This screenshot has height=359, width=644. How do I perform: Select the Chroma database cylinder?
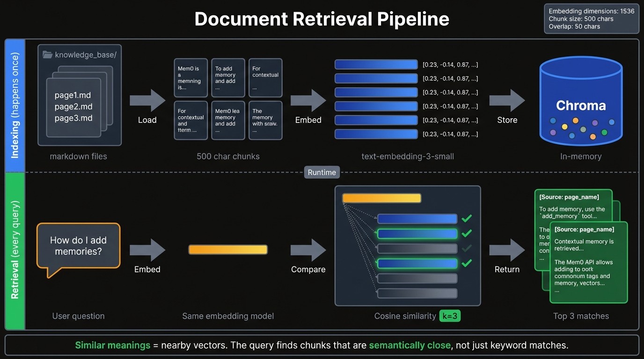581,100
